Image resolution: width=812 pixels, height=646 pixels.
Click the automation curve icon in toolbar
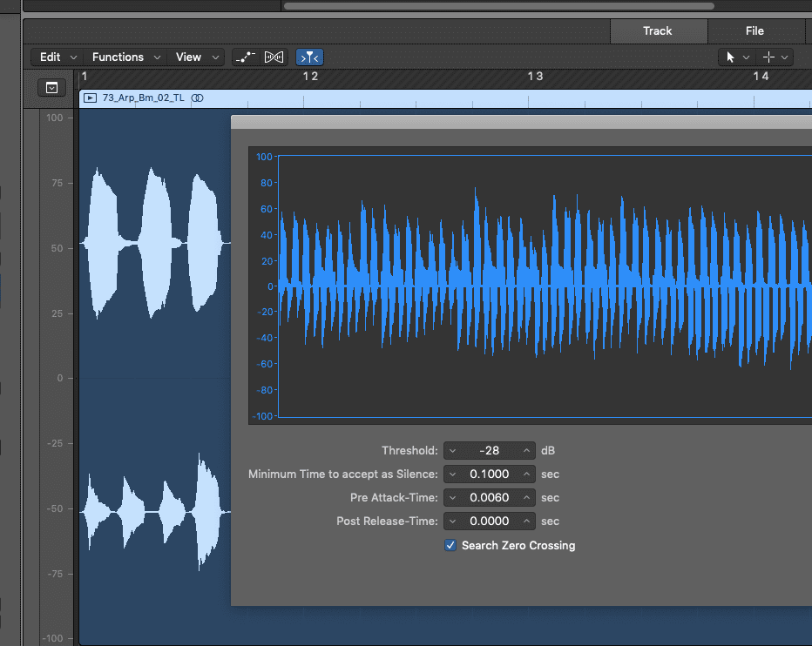point(245,57)
